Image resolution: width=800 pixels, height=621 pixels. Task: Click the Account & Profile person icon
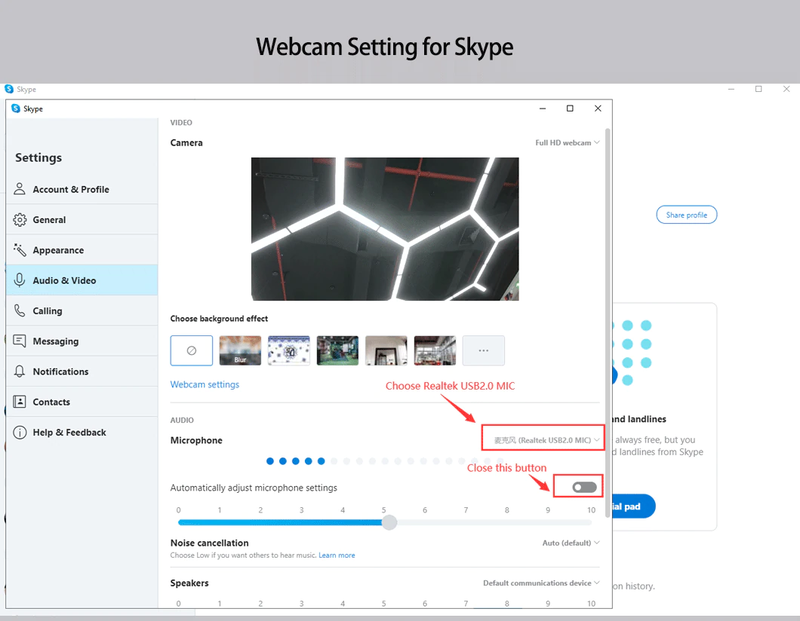[x=20, y=189]
